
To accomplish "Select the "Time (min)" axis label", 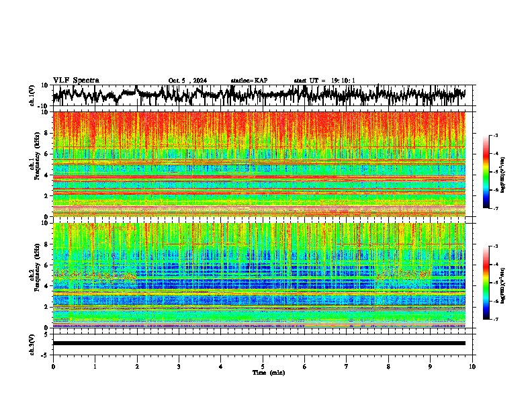I will pyautogui.click(x=269, y=373).
